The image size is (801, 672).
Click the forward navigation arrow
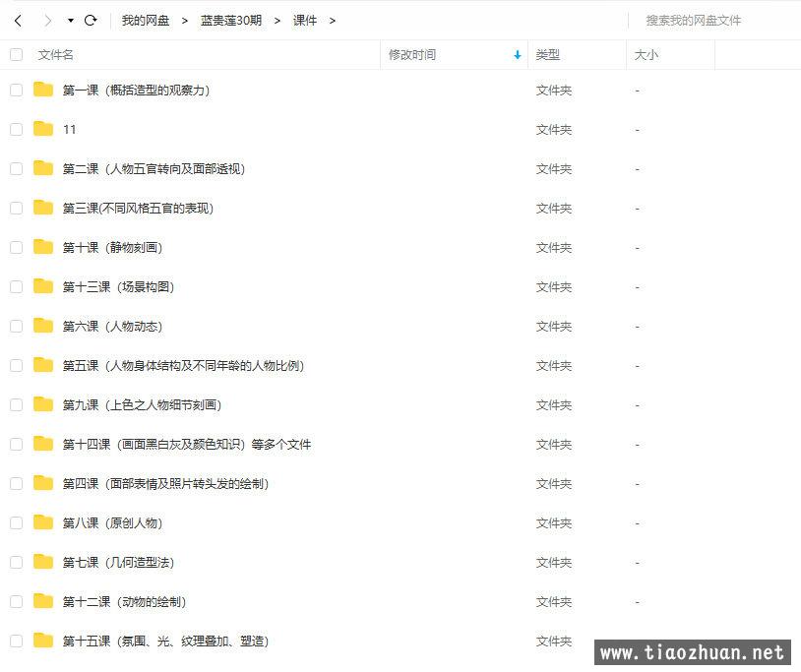pyautogui.click(x=46, y=20)
